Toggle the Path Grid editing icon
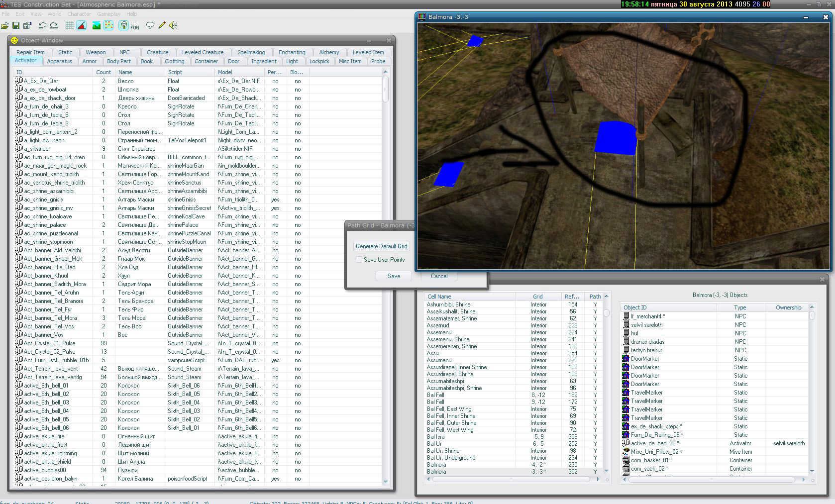The height and width of the screenshot is (504, 835). tap(108, 25)
